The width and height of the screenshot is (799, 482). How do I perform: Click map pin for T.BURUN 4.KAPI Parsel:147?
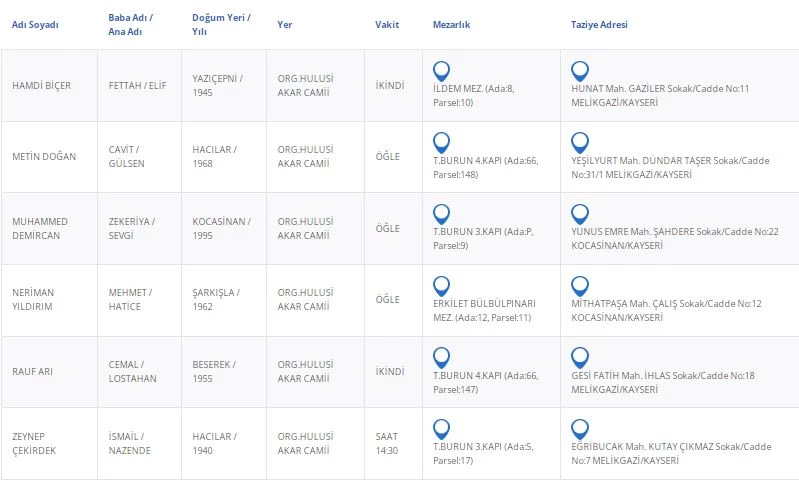[441, 357]
